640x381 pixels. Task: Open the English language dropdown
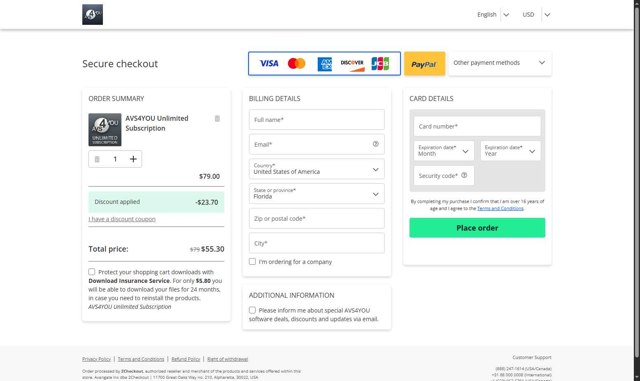pos(493,15)
